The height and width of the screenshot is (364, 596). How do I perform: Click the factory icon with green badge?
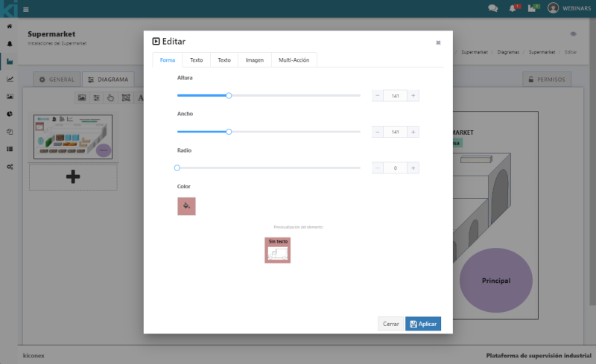tap(533, 8)
